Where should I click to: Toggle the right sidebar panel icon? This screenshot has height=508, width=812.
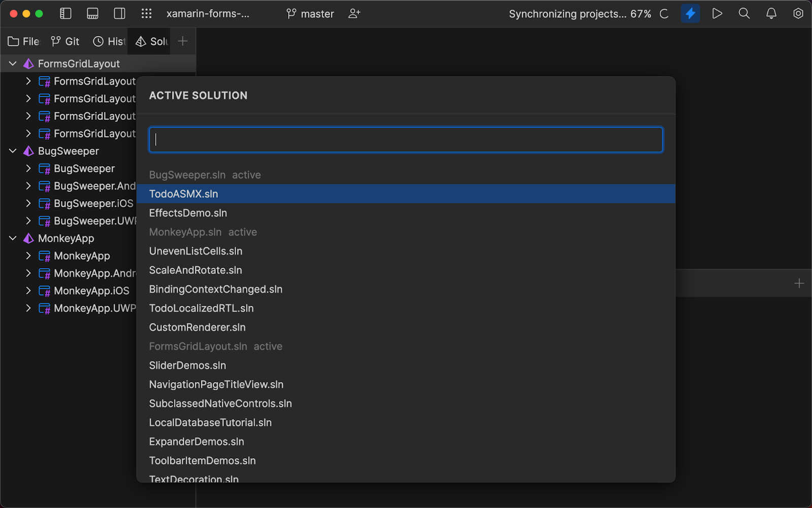[120, 14]
